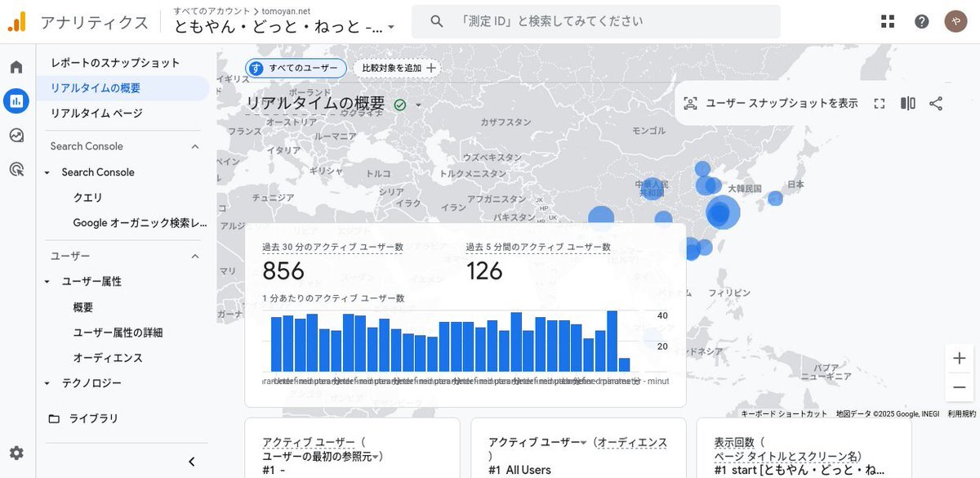
Task: Select the Reports bar chart icon
Action: coord(16,101)
